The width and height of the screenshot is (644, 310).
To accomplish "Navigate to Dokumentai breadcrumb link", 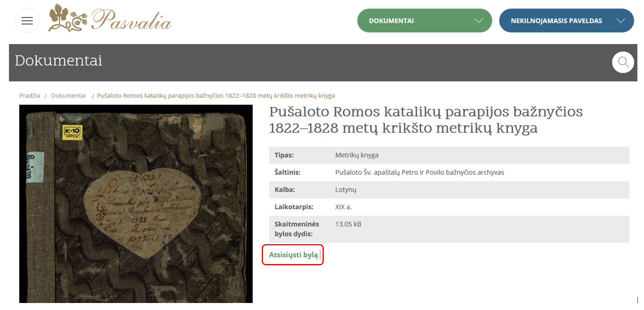I will coord(68,96).
